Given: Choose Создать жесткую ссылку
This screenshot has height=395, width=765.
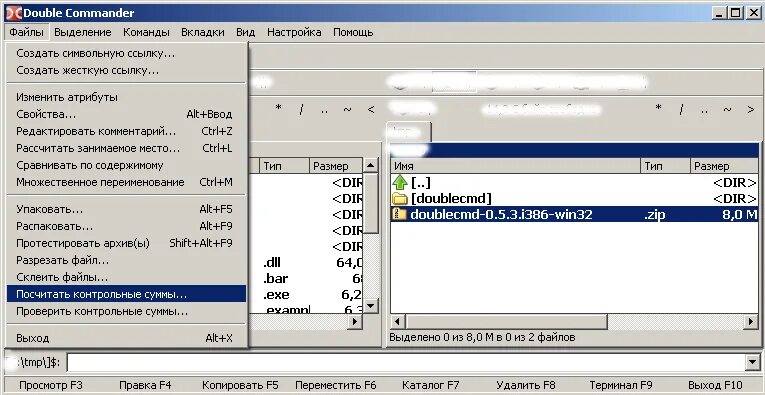Looking at the screenshot, I should (x=126, y=70).
